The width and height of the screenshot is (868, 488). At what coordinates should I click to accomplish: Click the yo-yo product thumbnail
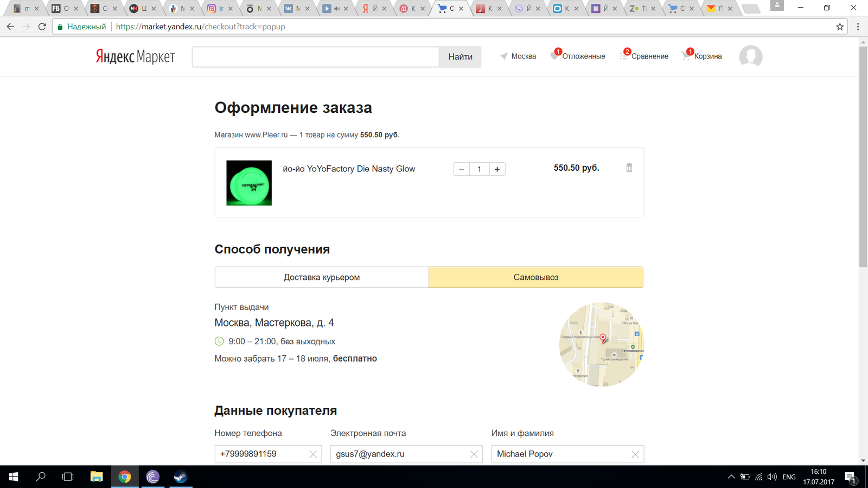(249, 183)
